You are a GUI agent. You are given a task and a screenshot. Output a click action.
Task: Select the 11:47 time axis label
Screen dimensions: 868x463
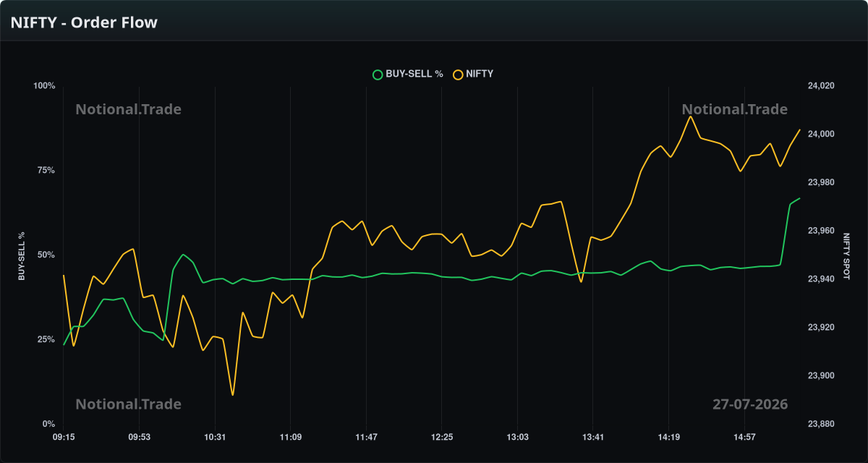(366, 437)
